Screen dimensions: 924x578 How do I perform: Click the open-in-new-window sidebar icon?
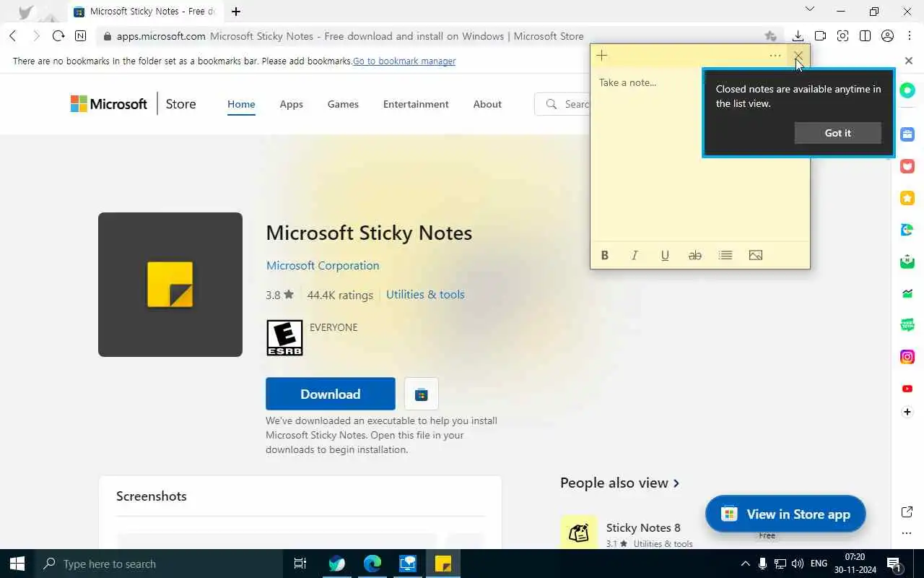point(907,512)
